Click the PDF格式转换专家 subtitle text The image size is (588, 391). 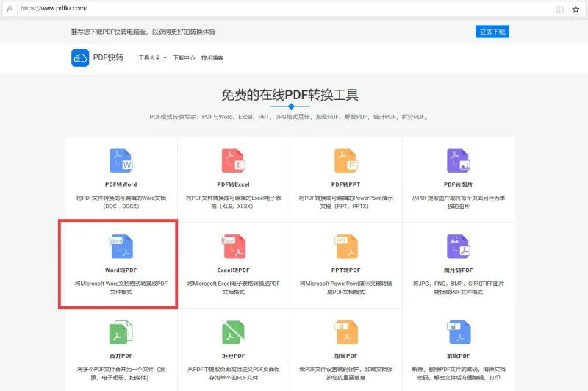coord(289,117)
